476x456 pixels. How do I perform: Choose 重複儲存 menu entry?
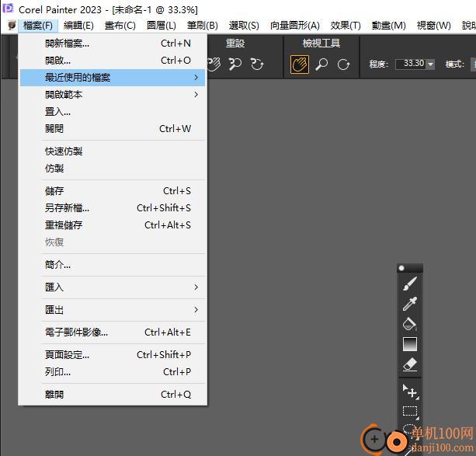(x=113, y=225)
